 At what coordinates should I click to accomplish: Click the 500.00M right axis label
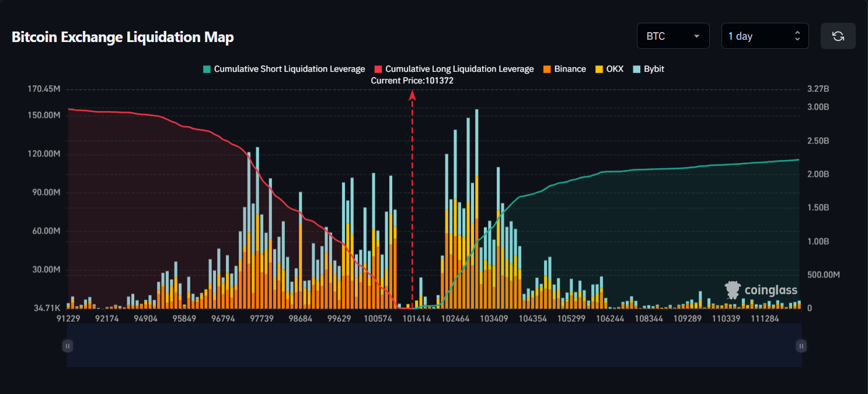[823, 275]
